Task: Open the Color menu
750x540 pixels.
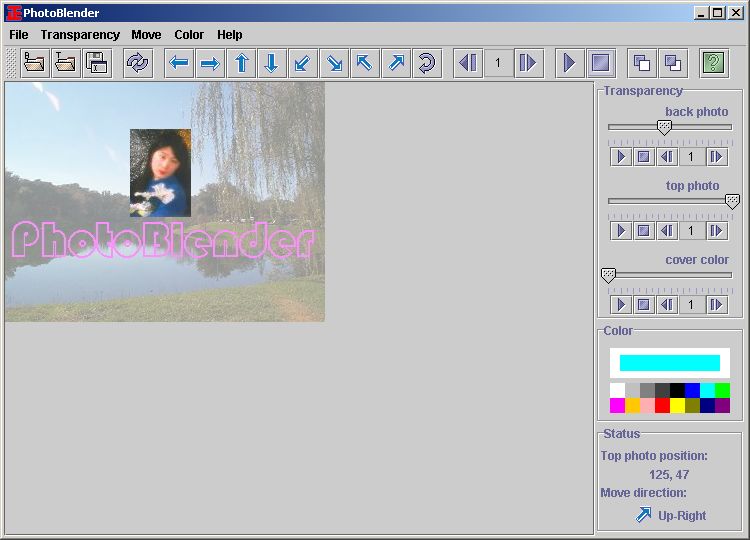Action: click(x=189, y=35)
